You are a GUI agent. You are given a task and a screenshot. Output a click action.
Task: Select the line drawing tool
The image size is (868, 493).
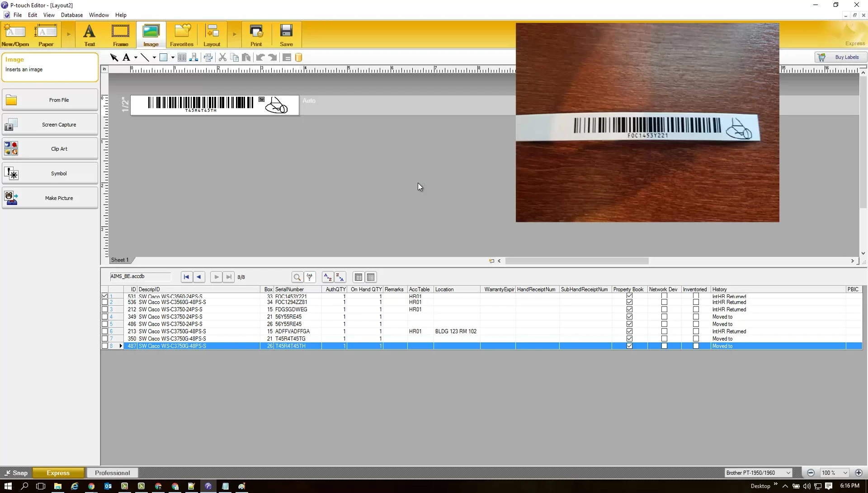tap(145, 57)
